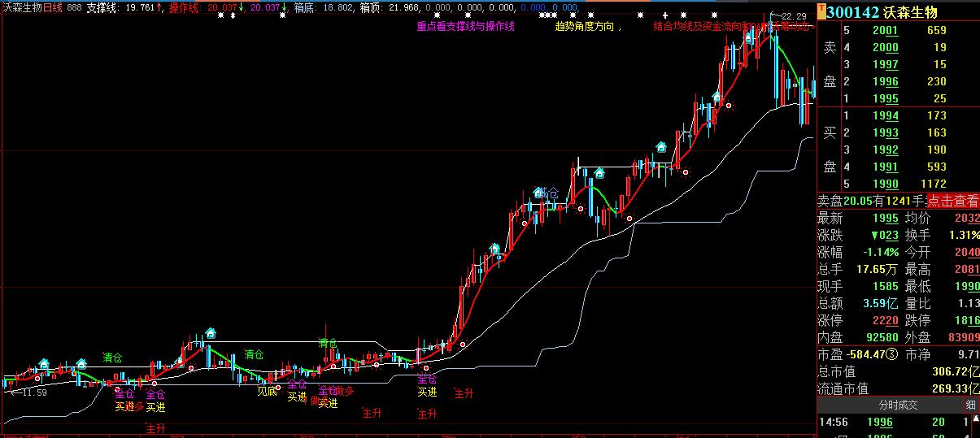The image size is (980, 438).
Task: Open the 细 detail button beside 分时成交
Action: click(x=971, y=405)
